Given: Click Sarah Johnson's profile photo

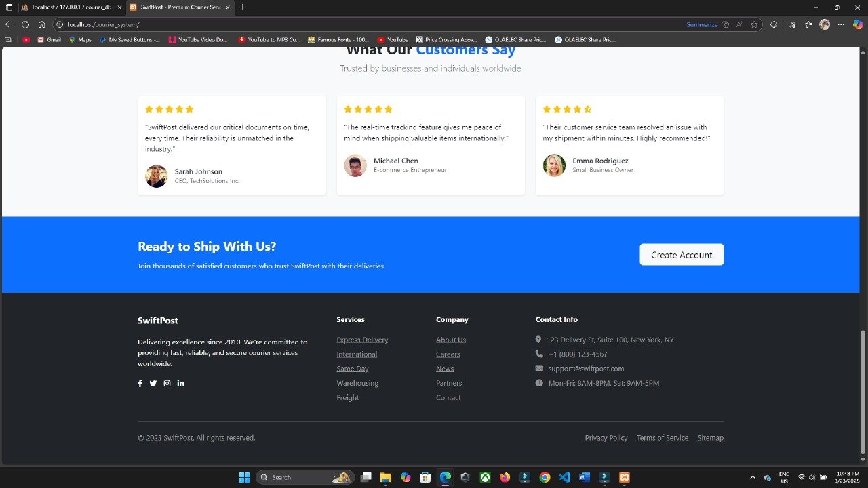Looking at the screenshot, I should click(x=156, y=176).
